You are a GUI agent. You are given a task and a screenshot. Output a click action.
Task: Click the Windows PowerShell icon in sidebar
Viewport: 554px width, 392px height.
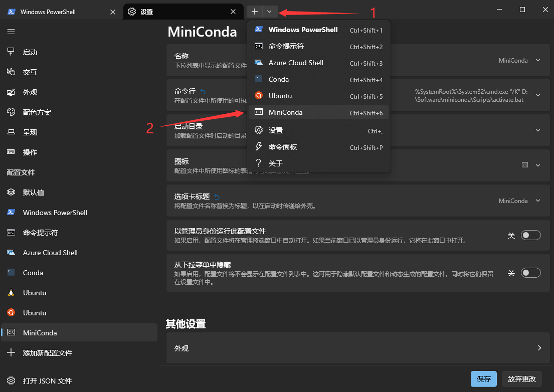pos(11,212)
